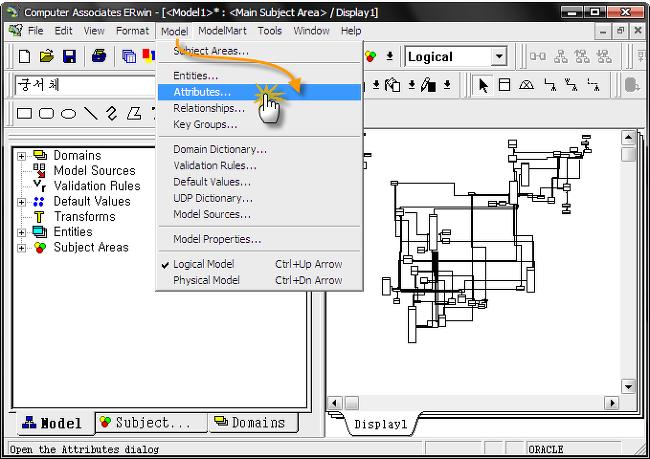Switch to the Domains explorer tab
The height and width of the screenshot is (459, 650).
(252, 423)
